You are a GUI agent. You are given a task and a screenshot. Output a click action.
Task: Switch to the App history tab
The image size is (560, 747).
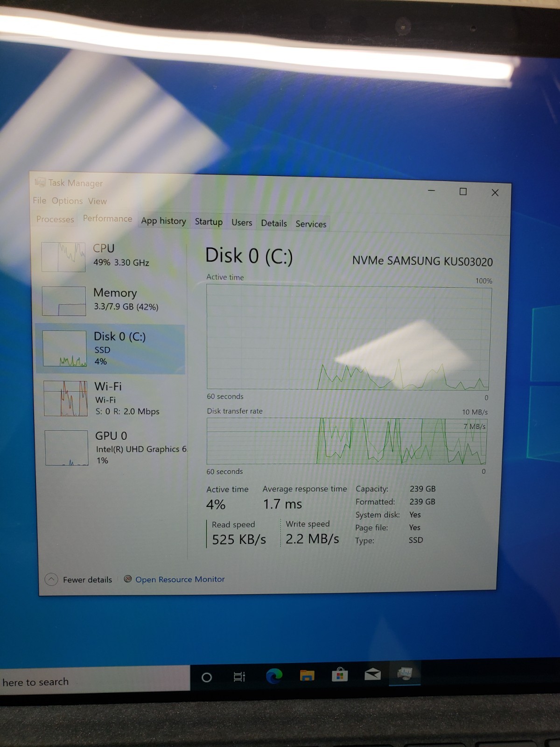(x=163, y=221)
